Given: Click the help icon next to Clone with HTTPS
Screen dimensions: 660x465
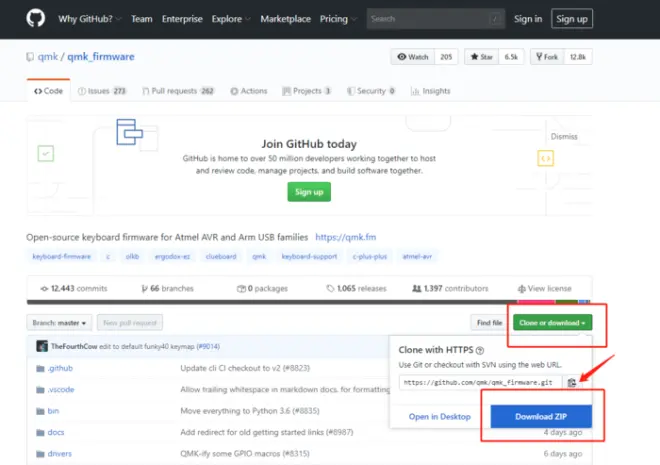Looking at the screenshot, I should pyautogui.click(x=480, y=350).
